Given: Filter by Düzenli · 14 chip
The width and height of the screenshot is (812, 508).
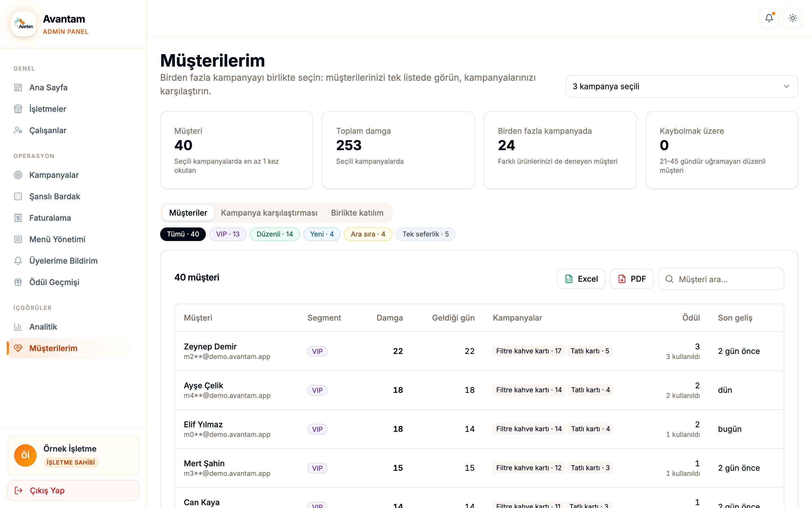Looking at the screenshot, I should coord(275,234).
